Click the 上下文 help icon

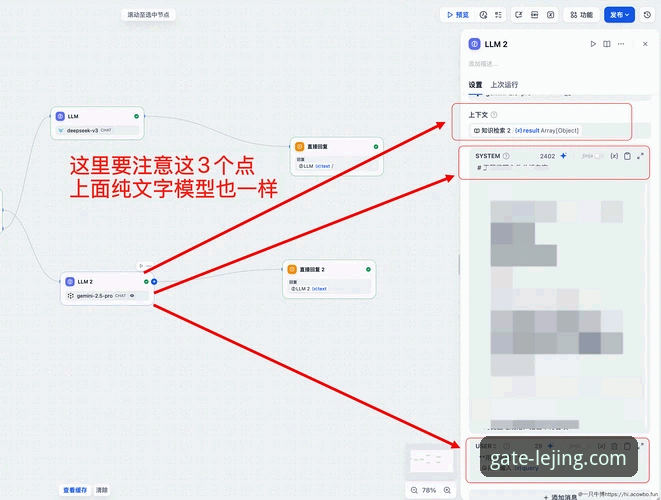pos(494,115)
